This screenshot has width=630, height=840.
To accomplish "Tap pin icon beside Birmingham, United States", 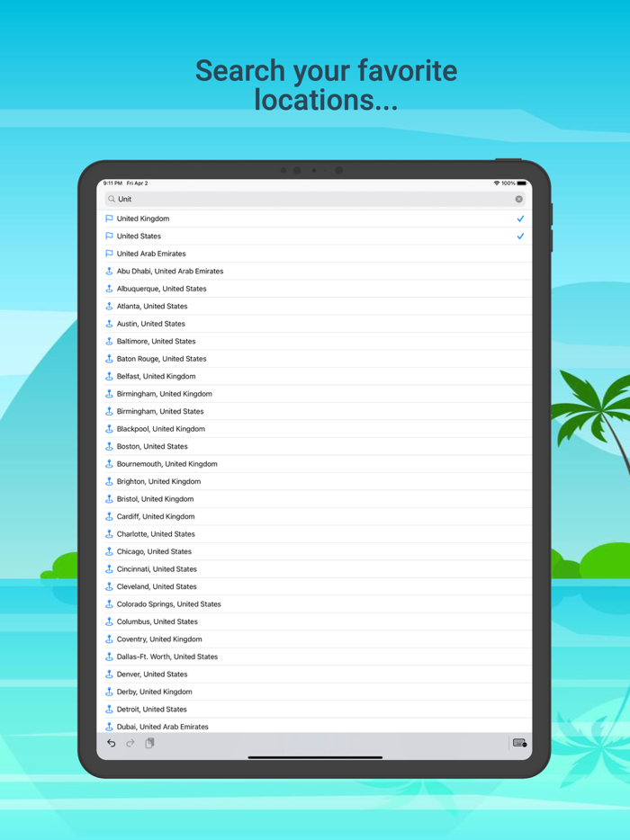I will point(109,411).
